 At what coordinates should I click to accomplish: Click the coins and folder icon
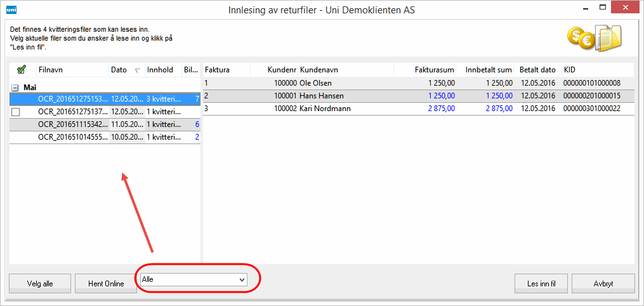(x=593, y=39)
